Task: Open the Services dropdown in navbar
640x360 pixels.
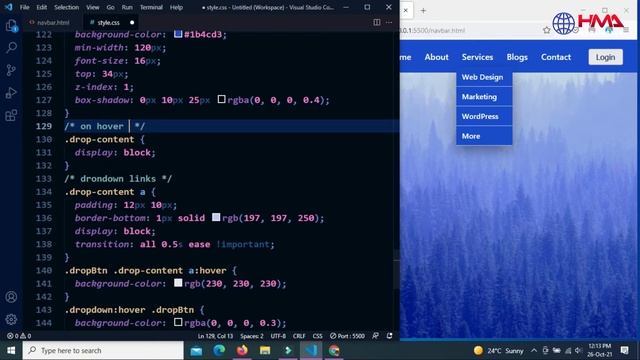Action: point(477,57)
